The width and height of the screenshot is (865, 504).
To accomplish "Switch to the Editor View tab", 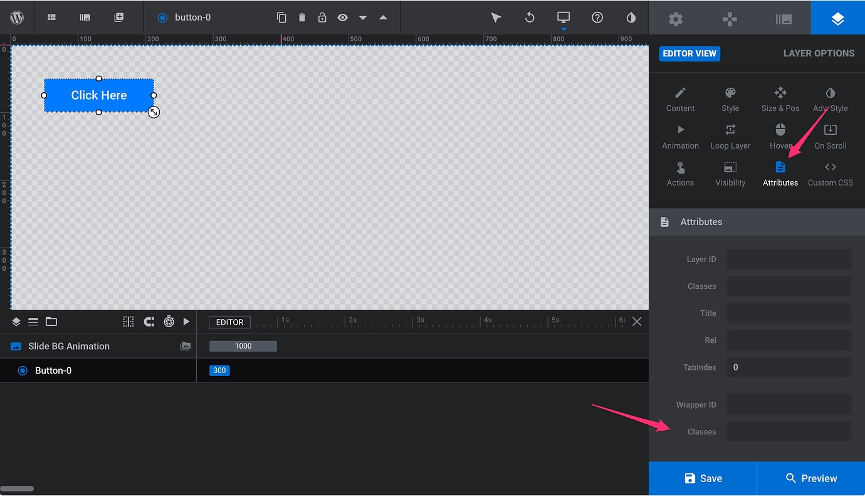I will tap(689, 53).
